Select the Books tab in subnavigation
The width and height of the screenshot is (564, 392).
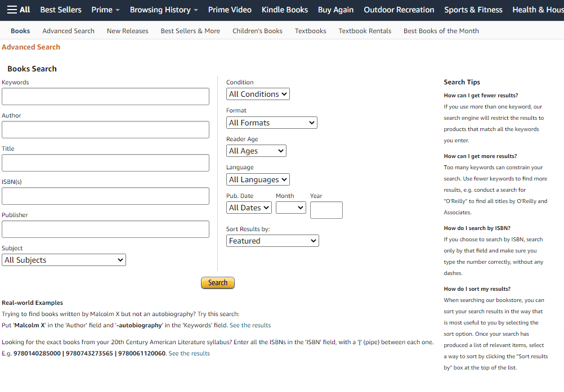coord(20,31)
